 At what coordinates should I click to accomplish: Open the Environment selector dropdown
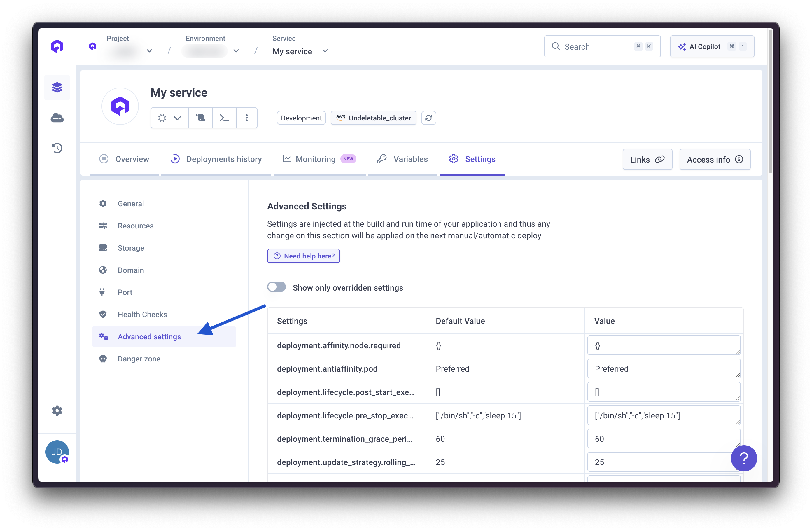pyautogui.click(x=236, y=50)
